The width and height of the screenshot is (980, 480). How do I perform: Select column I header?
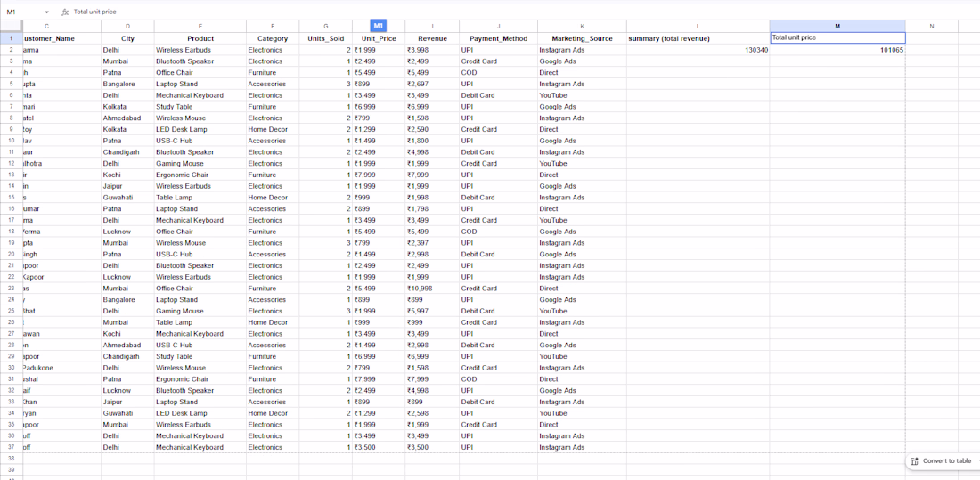coord(432,26)
